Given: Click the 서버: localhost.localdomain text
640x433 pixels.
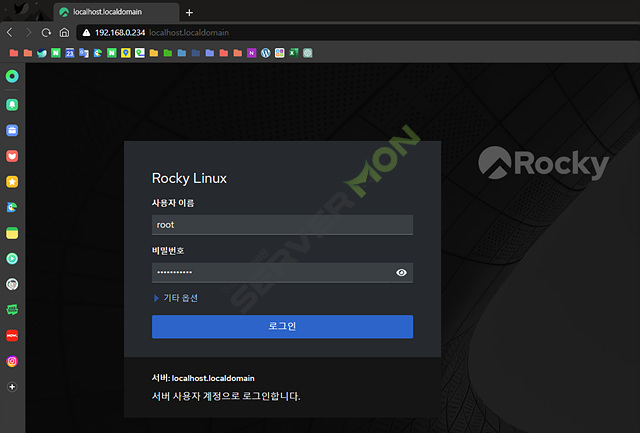Looking at the screenshot, I should [203, 378].
